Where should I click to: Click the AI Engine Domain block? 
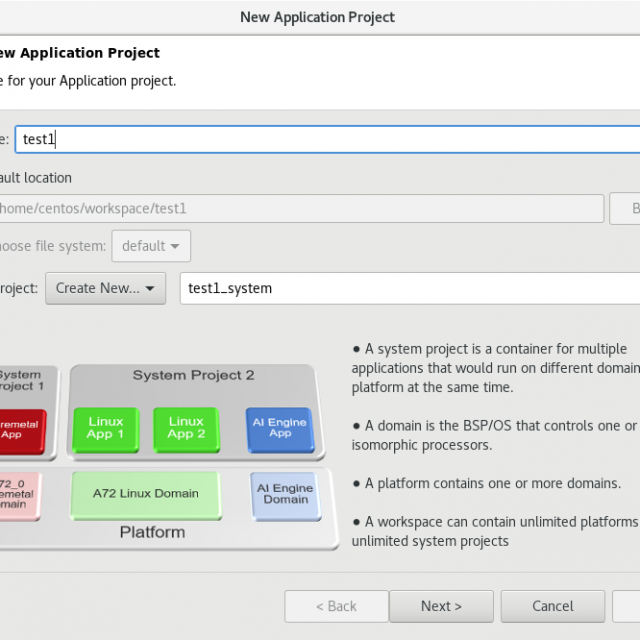(x=285, y=494)
